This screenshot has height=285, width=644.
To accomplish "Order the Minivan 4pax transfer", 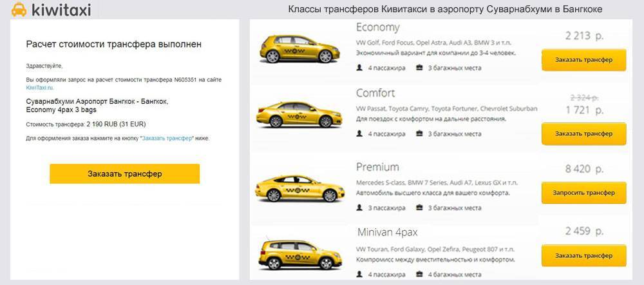I will tap(583, 255).
